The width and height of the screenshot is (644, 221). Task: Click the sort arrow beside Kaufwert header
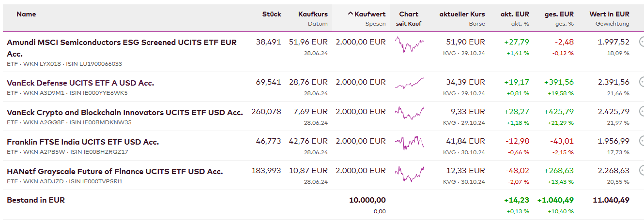coord(351,14)
